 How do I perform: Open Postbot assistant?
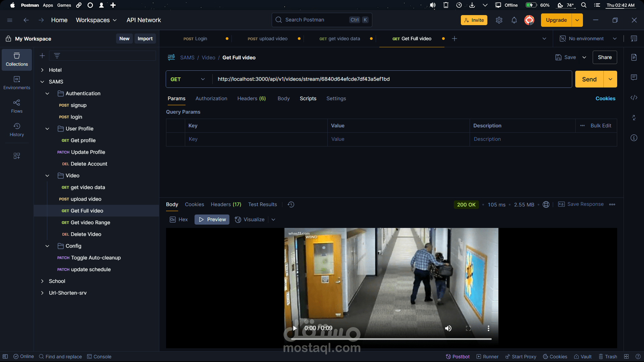click(458, 357)
